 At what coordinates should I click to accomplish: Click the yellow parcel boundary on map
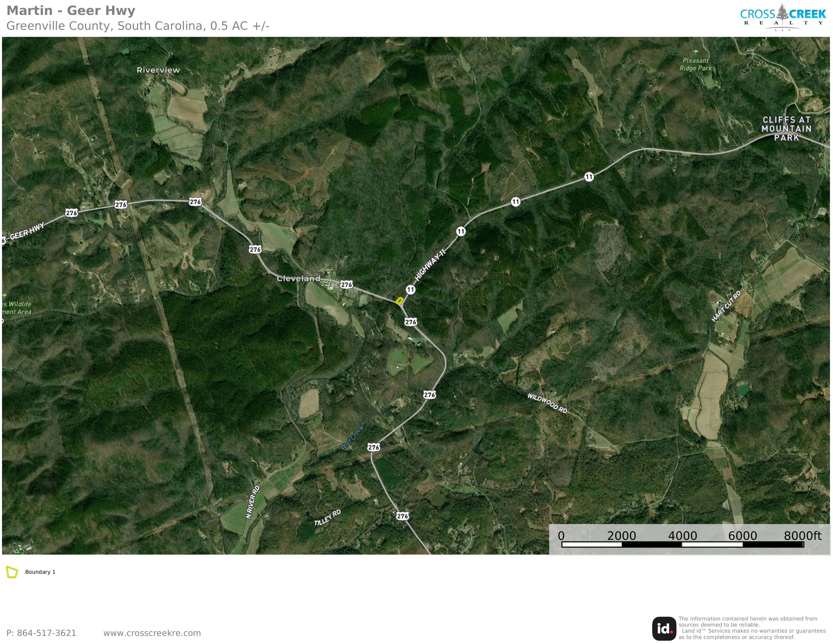click(399, 301)
